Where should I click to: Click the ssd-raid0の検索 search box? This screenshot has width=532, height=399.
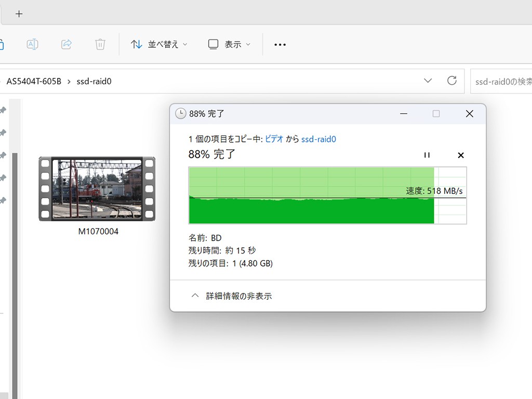(502, 82)
